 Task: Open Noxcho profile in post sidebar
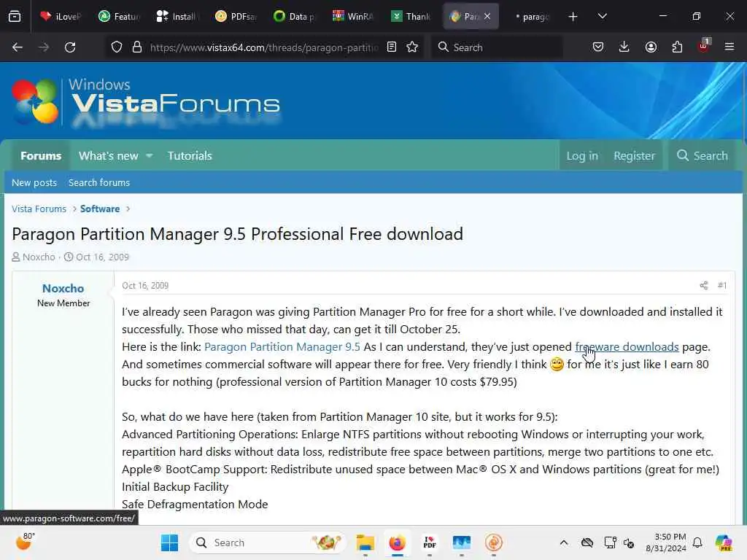[x=63, y=288]
